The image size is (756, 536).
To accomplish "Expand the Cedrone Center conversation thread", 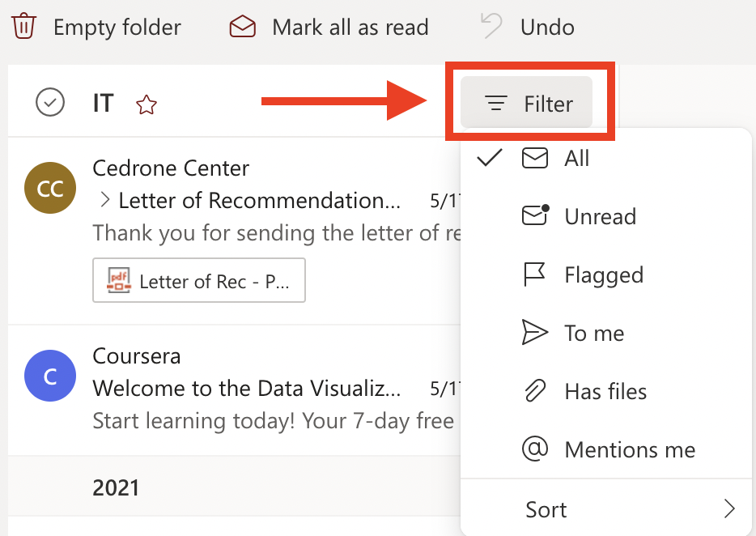I will pyautogui.click(x=104, y=200).
